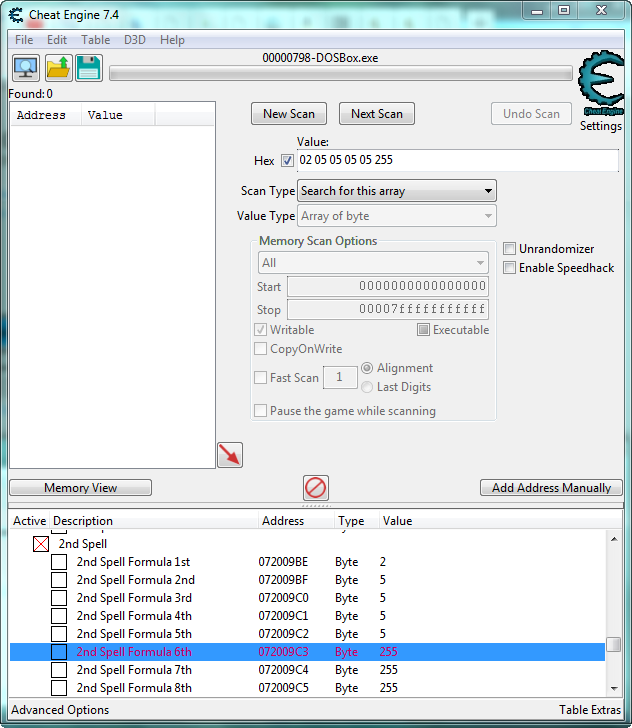Click the Memory View button
This screenshot has height=728, width=632.
tap(80, 488)
